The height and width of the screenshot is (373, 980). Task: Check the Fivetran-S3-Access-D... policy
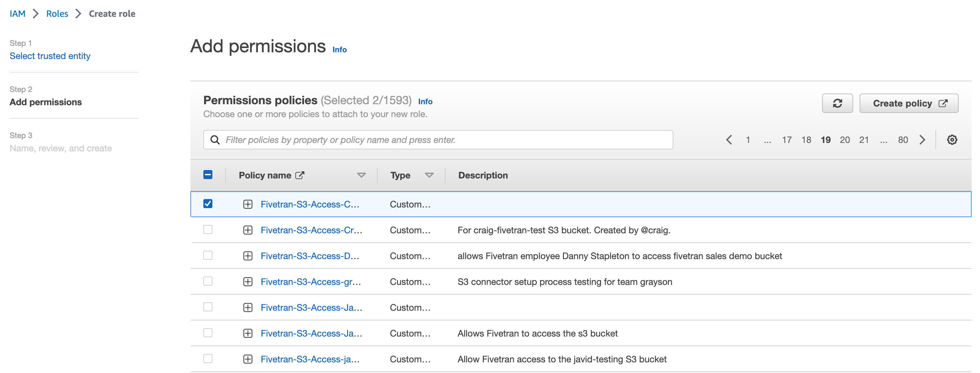(x=208, y=256)
